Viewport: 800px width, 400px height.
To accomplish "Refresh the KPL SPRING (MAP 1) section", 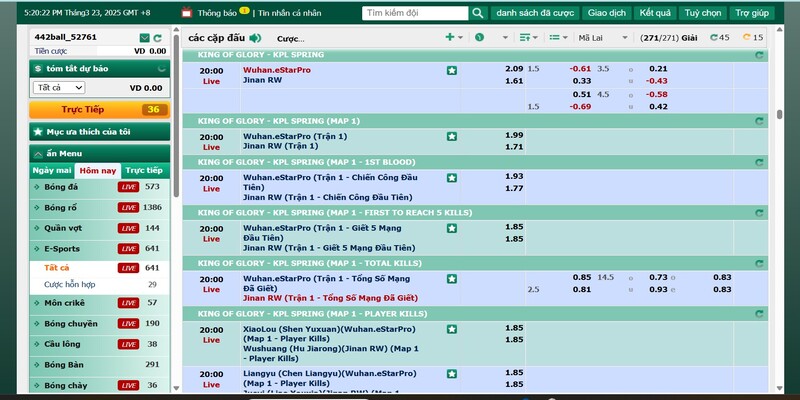I will (759, 121).
